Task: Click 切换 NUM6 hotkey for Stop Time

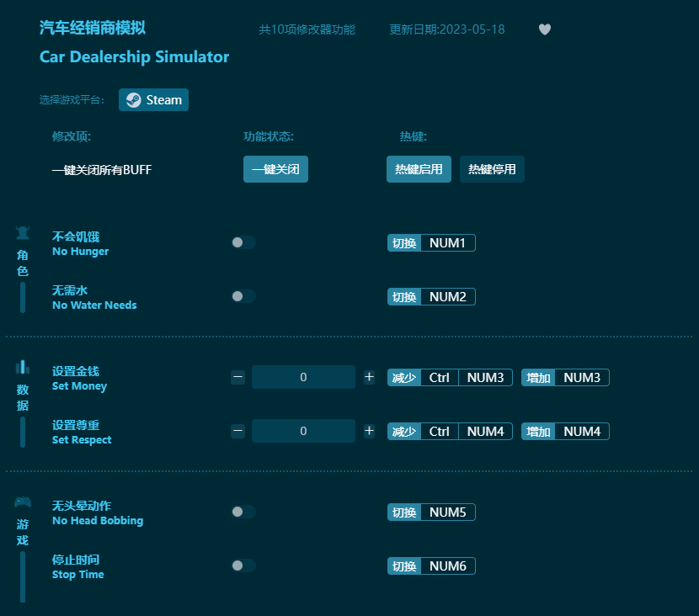Action: (431, 566)
